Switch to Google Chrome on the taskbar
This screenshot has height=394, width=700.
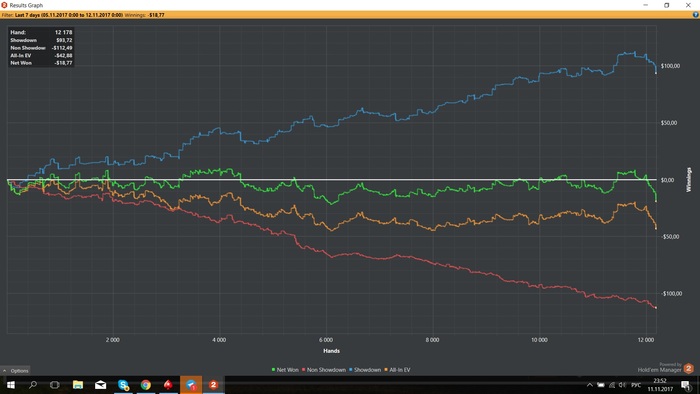tap(146, 385)
